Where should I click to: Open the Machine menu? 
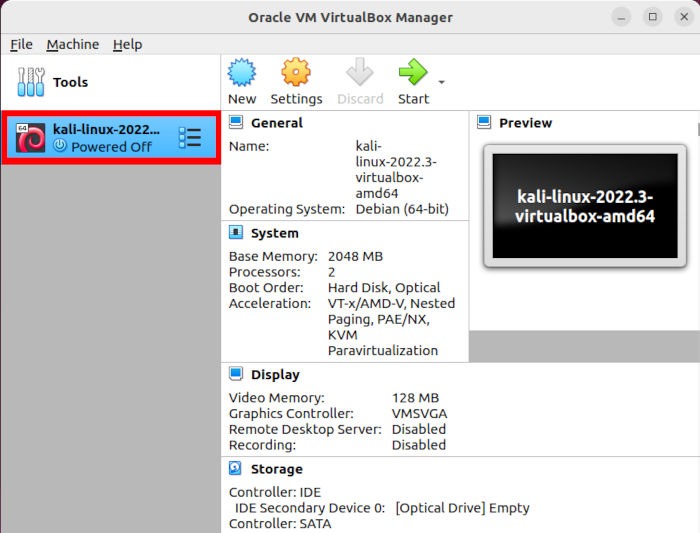73,45
